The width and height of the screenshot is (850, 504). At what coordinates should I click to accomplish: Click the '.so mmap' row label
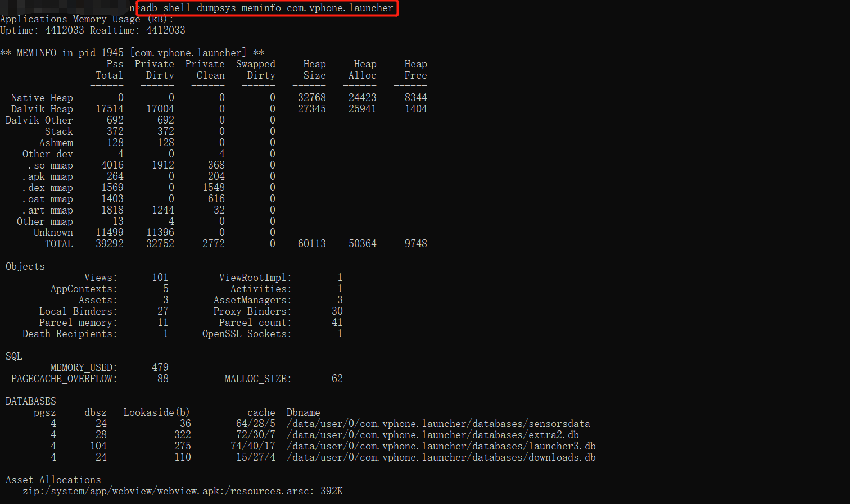coord(51,165)
